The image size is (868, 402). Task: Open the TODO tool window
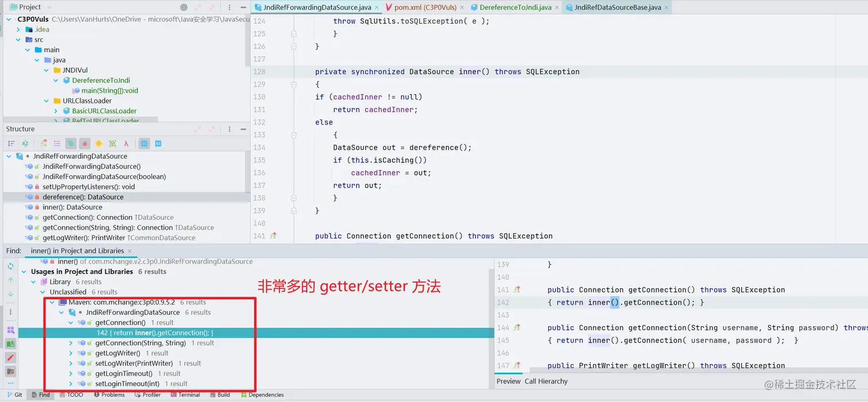click(x=71, y=395)
